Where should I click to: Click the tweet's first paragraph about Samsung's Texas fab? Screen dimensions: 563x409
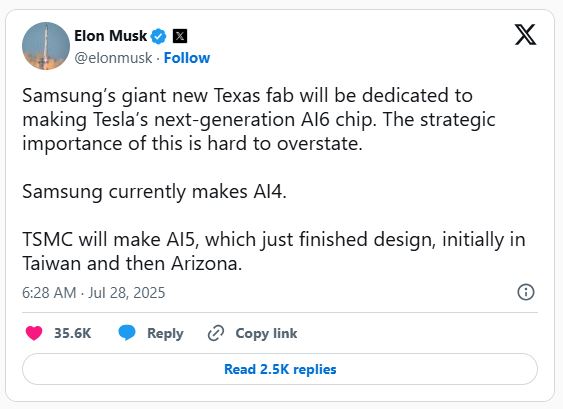coord(259,120)
